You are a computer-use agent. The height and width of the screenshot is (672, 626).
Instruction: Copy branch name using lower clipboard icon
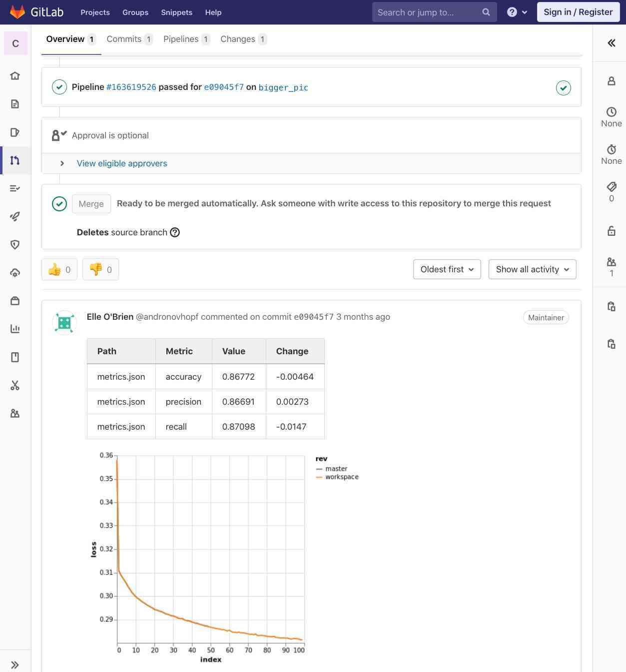[x=612, y=344]
